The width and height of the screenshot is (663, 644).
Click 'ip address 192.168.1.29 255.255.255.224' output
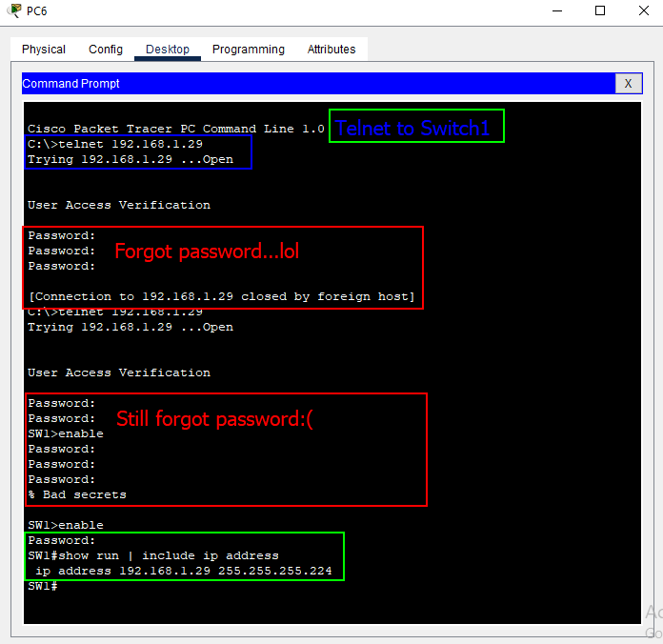tap(184, 571)
